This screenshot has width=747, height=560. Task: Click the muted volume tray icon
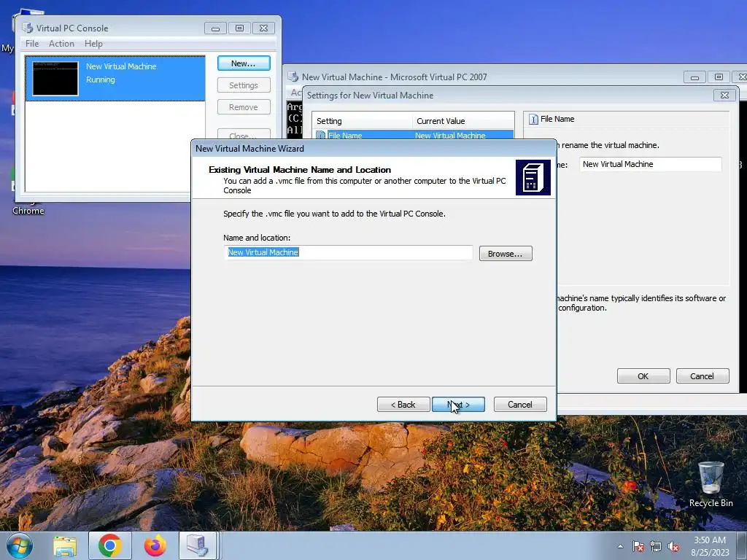coord(673,547)
